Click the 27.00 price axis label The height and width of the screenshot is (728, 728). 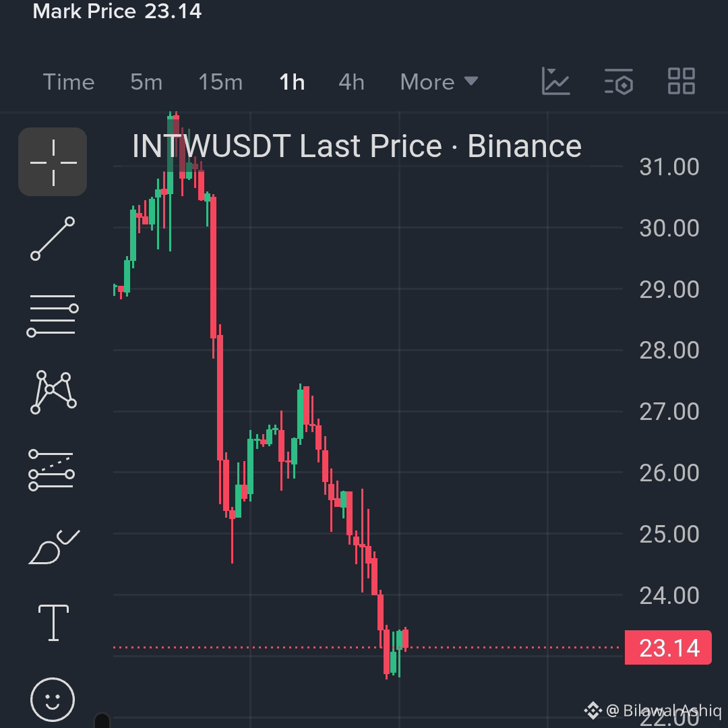[x=669, y=411]
